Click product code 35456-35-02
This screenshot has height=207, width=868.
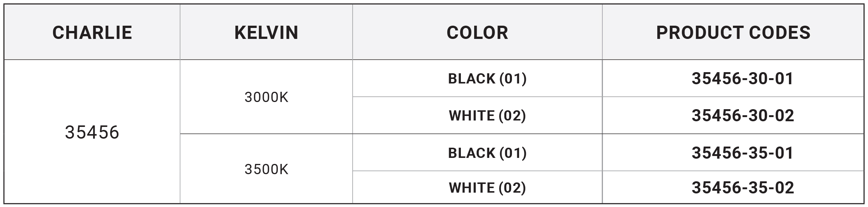click(x=742, y=188)
